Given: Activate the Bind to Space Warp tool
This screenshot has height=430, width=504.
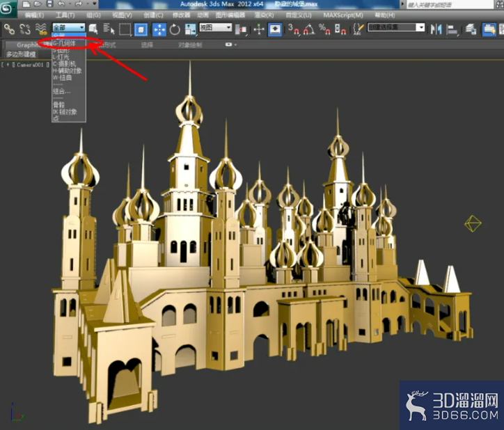Looking at the screenshot, I should pyautogui.click(x=41, y=29).
